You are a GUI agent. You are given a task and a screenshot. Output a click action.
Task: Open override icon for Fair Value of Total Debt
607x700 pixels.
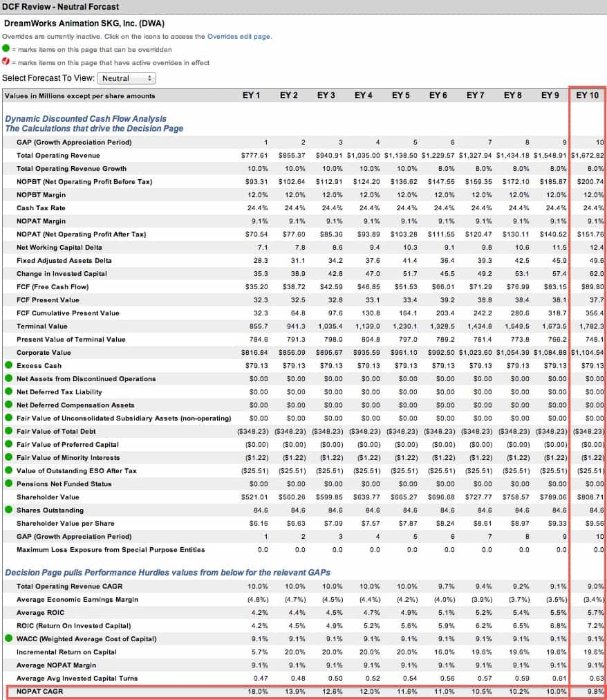click(8, 431)
